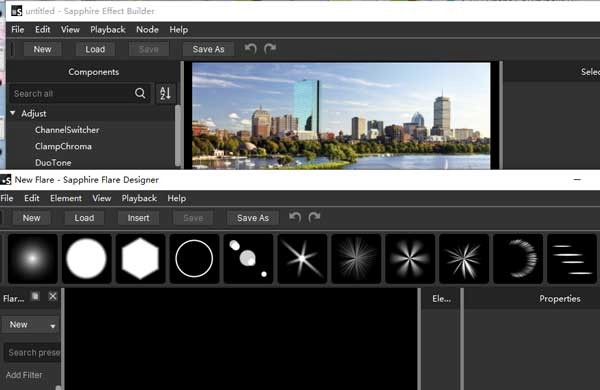Click Load button in Effect Builder toolbar

coord(95,49)
